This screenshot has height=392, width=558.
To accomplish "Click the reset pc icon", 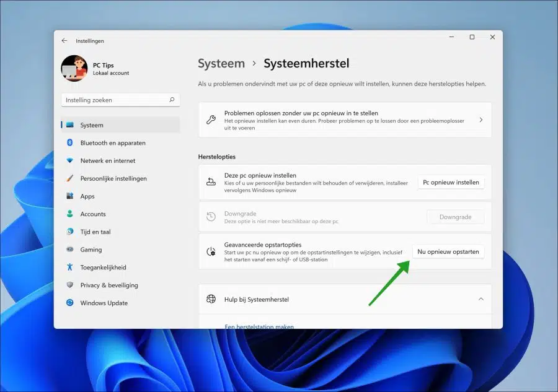I will coord(211,182).
